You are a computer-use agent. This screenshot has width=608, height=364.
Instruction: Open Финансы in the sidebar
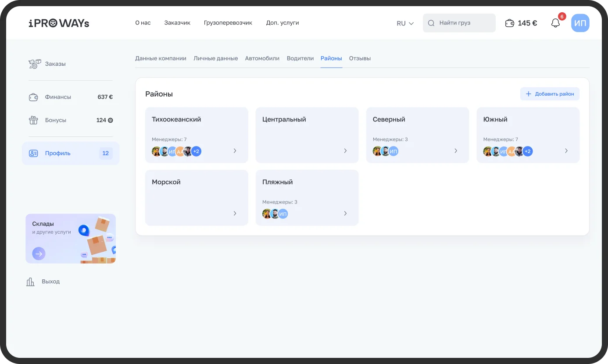(x=57, y=97)
